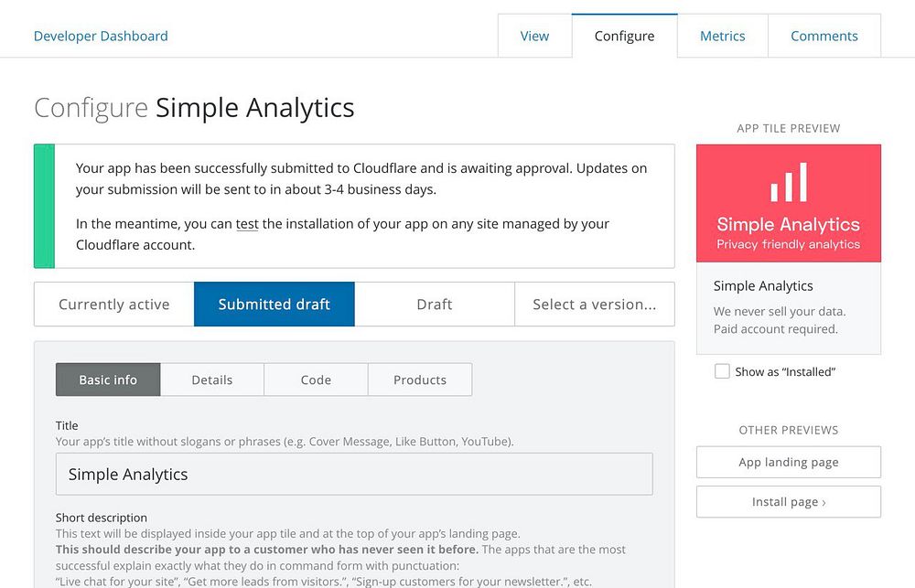The width and height of the screenshot is (915, 588).
Task: Show the Currently active version
Action: [x=114, y=305]
